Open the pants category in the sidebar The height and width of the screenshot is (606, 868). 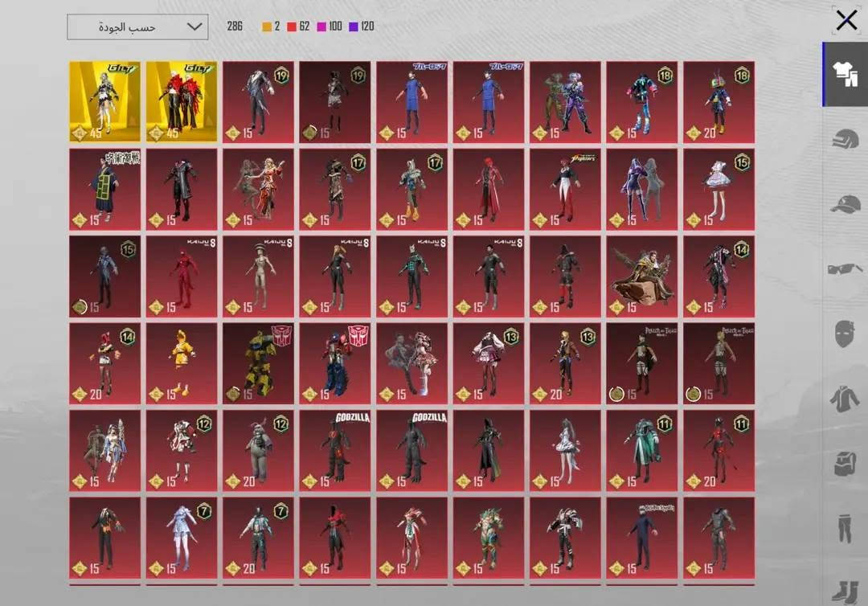tap(845, 529)
